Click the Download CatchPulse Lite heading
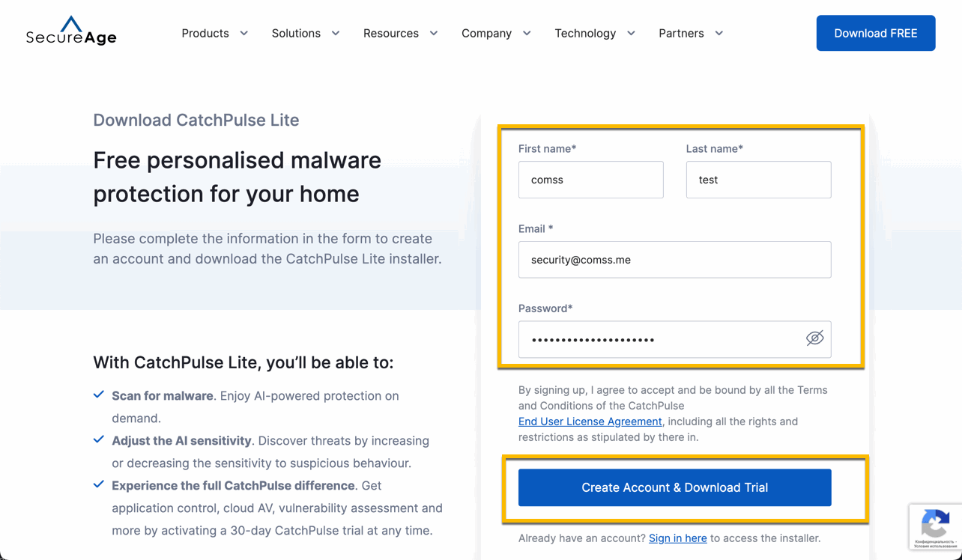The height and width of the screenshot is (560, 962). [x=196, y=121]
